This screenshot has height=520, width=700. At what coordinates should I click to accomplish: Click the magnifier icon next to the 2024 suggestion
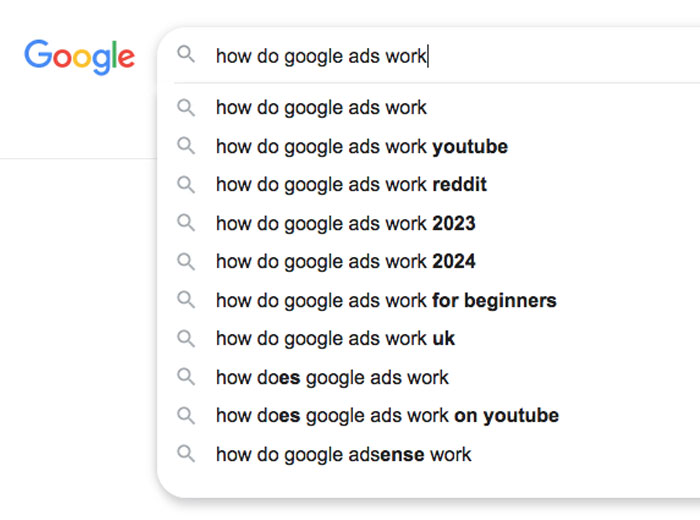click(x=186, y=261)
